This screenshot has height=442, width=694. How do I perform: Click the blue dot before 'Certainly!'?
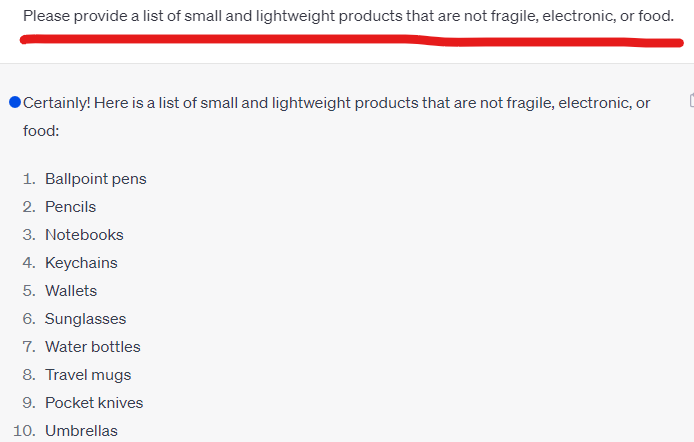tap(14, 102)
